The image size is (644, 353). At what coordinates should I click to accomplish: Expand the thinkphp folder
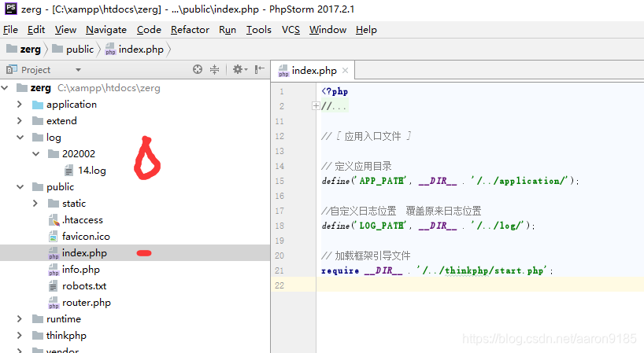tap(20, 336)
